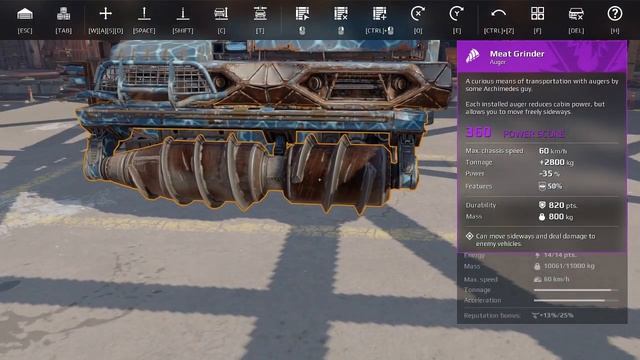
Task: Click the '10061/11000 kg' vehicle mass value
Action: (569, 266)
